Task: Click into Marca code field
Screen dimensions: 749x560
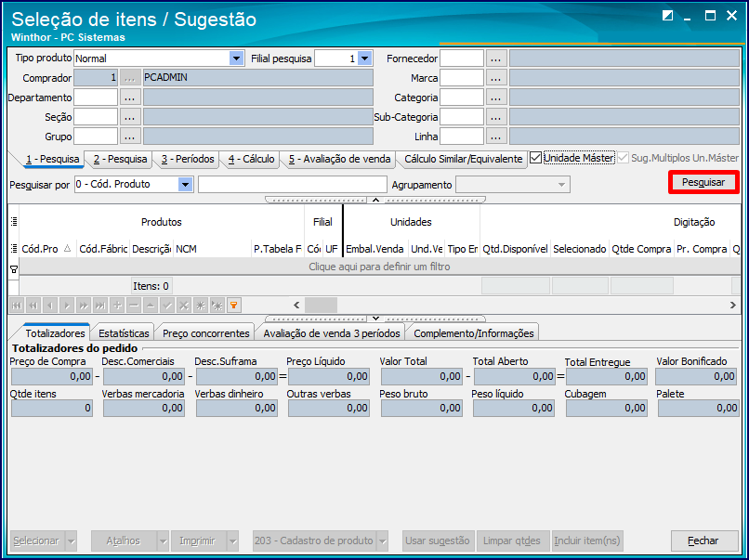Action: tap(462, 78)
